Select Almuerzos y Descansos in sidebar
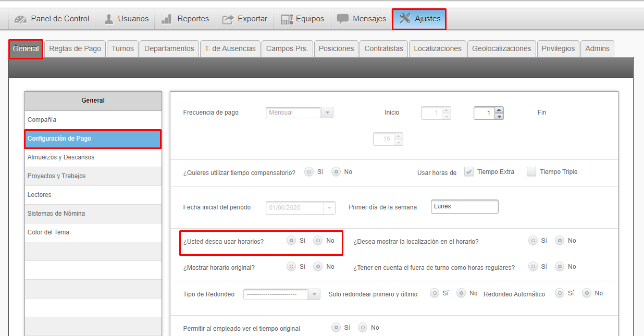Screen dimensions: 644x336 (x=61, y=157)
